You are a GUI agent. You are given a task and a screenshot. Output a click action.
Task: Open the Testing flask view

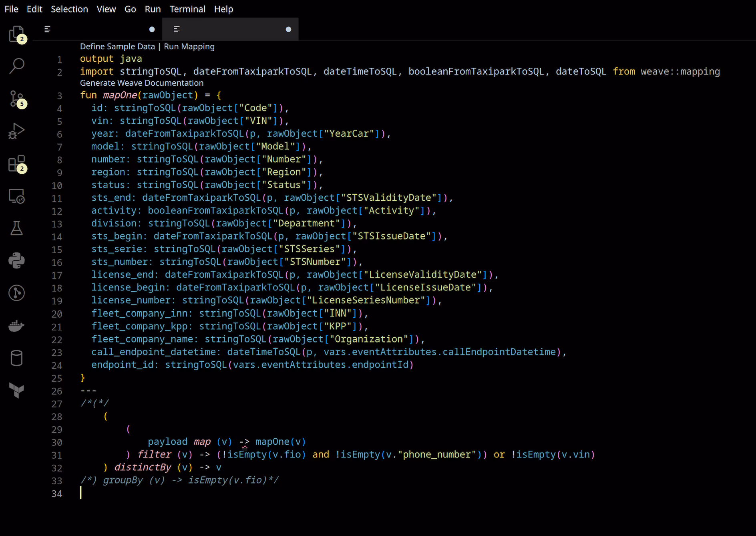click(16, 228)
